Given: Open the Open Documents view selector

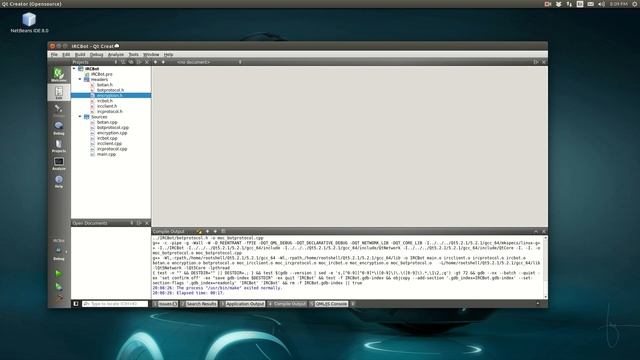Looking at the screenshot, I should coord(131,223).
